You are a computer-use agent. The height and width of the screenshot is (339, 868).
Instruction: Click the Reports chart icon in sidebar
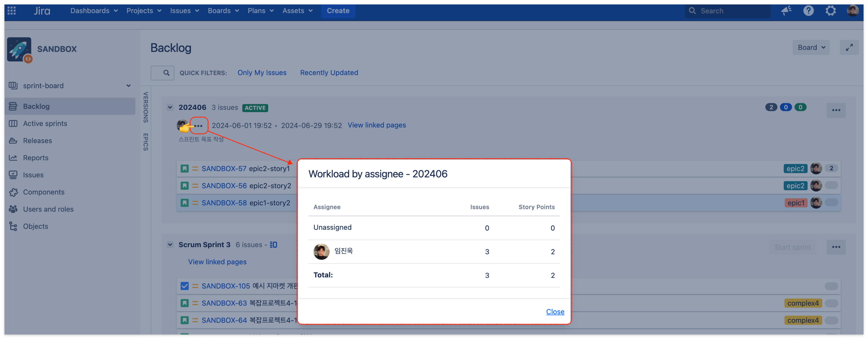coord(13,158)
